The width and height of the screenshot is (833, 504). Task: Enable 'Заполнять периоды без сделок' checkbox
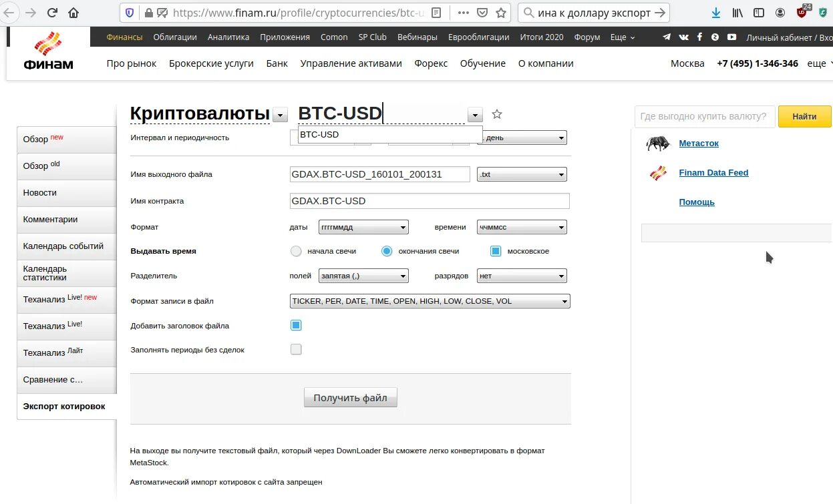[296, 349]
